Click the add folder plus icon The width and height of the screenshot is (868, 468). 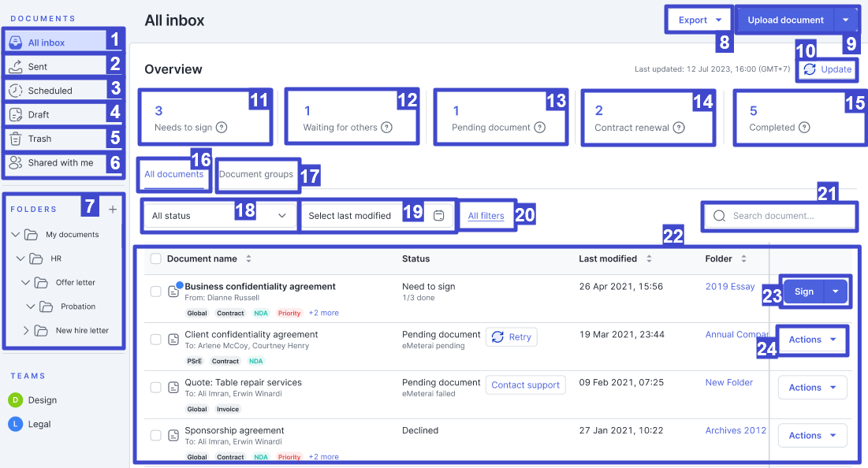click(112, 210)
